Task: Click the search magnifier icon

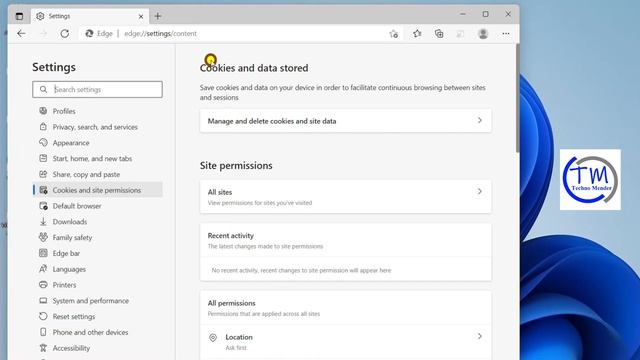Action: (x=43, y=89)
